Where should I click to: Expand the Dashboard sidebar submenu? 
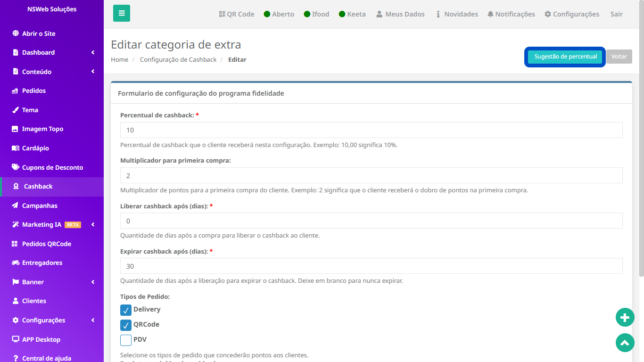coord(93,52)
